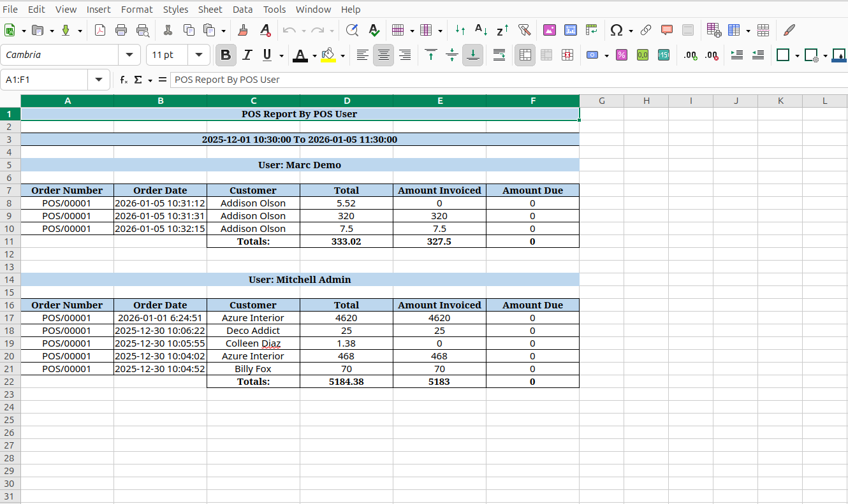Align cell text right
This screenshot has height=504, width=848.
pos(404,55)
